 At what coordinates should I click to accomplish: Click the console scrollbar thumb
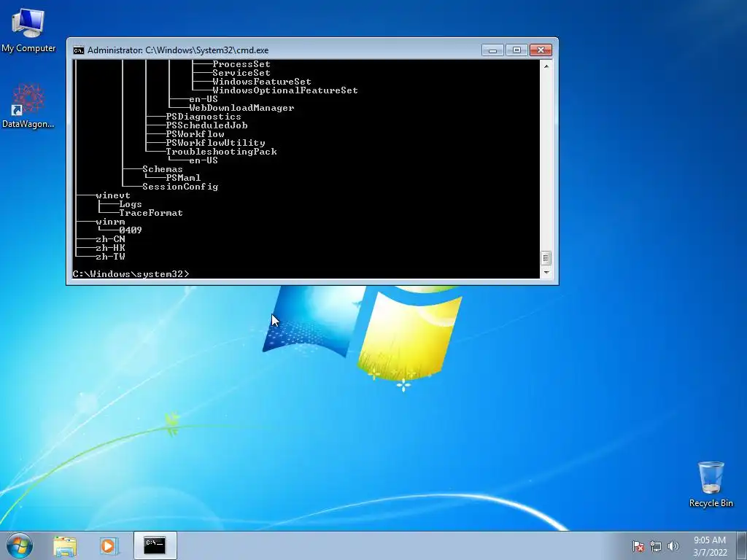[546, 258]
